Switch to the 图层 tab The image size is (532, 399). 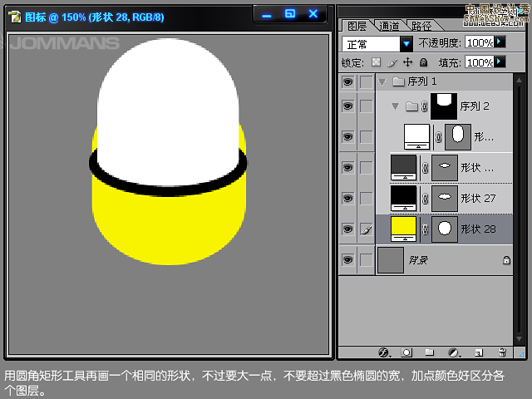point(357,26)
